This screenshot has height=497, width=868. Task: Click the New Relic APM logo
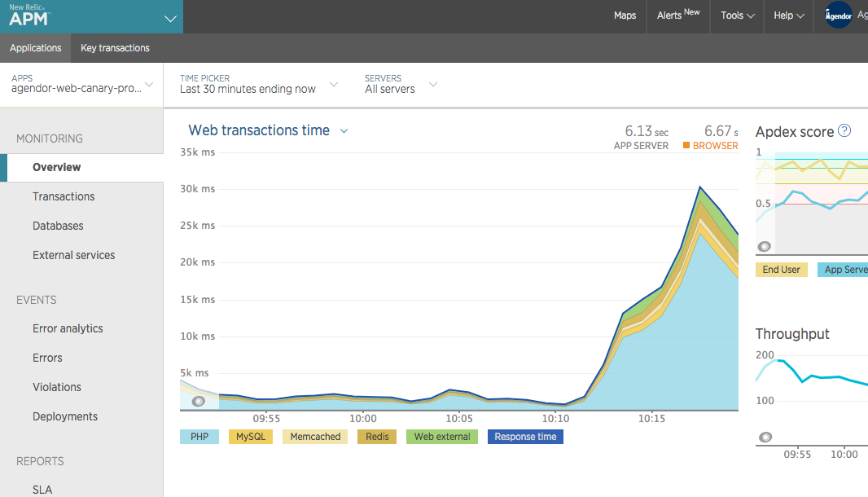(30, 15)
